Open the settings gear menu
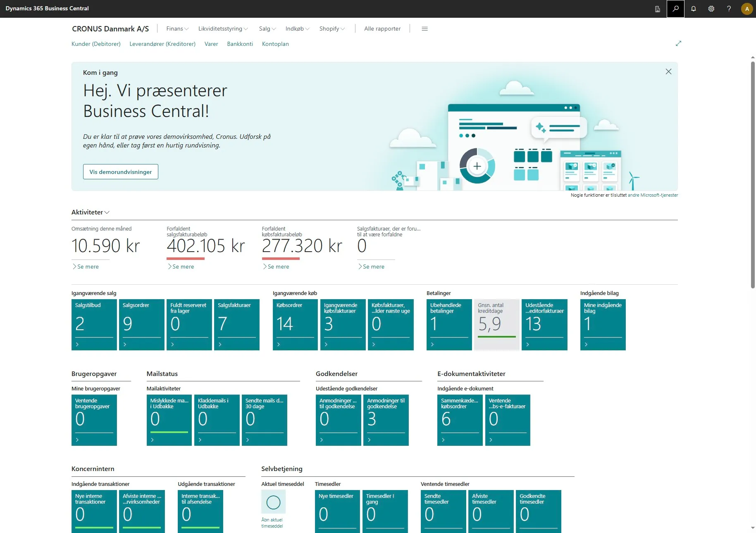Screen dimensions: 756x533 tap(711, 9)
